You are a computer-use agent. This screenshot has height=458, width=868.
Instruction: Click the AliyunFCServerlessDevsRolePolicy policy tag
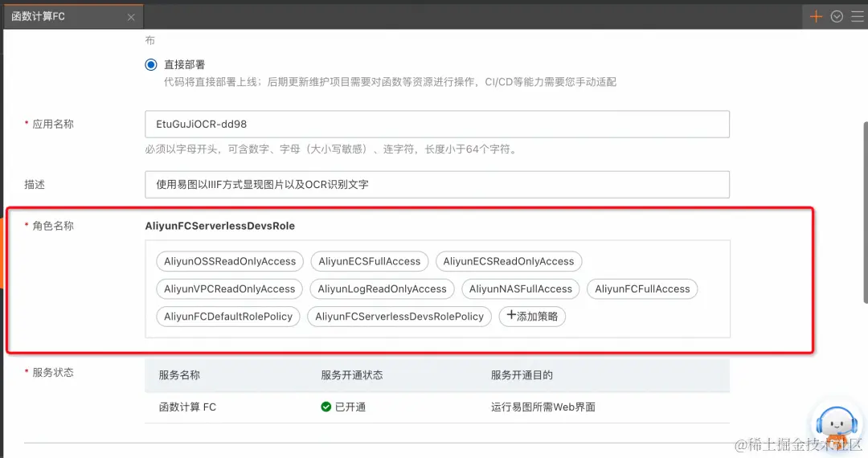pos(399,317)
